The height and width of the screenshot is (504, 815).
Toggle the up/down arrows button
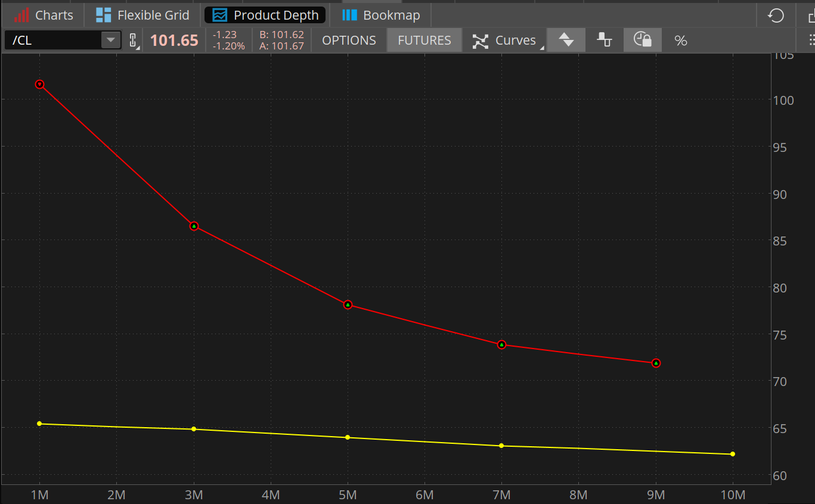(566, 41)
